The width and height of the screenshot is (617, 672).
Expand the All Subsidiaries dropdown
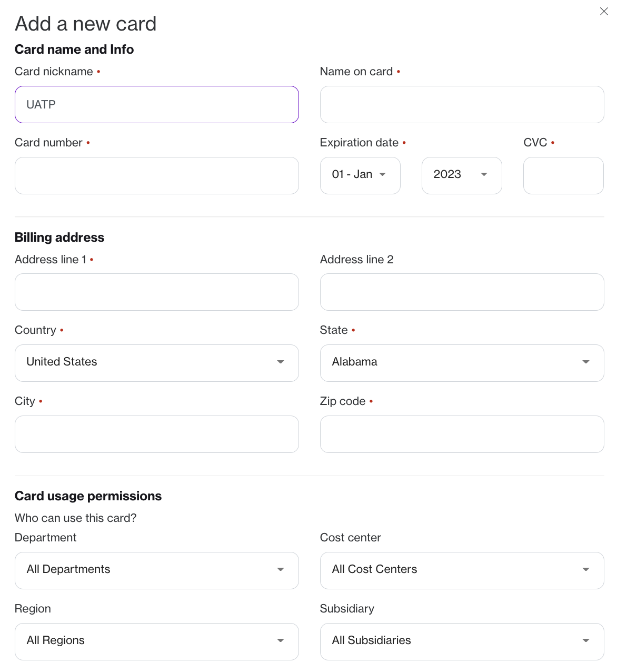coord(462,642)
